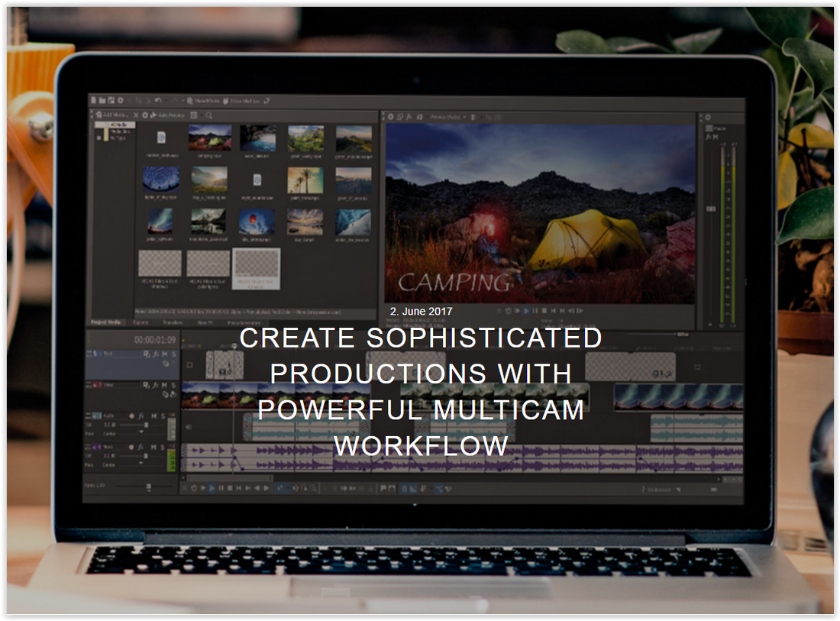840x621 pixels.
Task: Expand the media views dropdown next to grid icon
Action: 202,115
